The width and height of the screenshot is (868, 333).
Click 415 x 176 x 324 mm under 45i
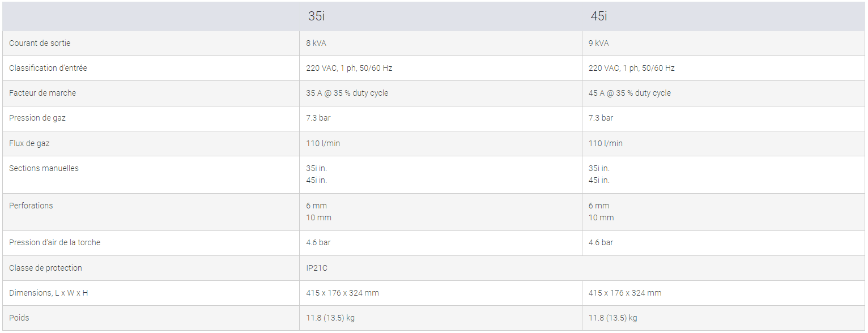625,293
